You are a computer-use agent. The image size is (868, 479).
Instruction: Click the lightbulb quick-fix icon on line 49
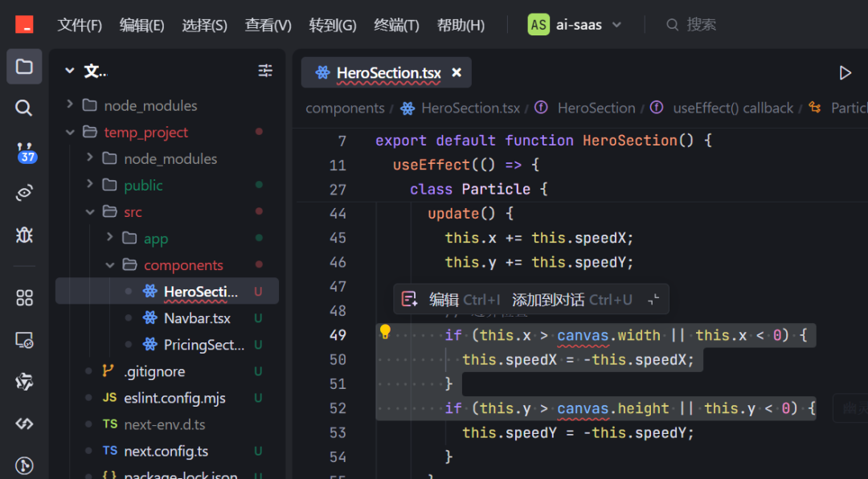tap(385, 333)
